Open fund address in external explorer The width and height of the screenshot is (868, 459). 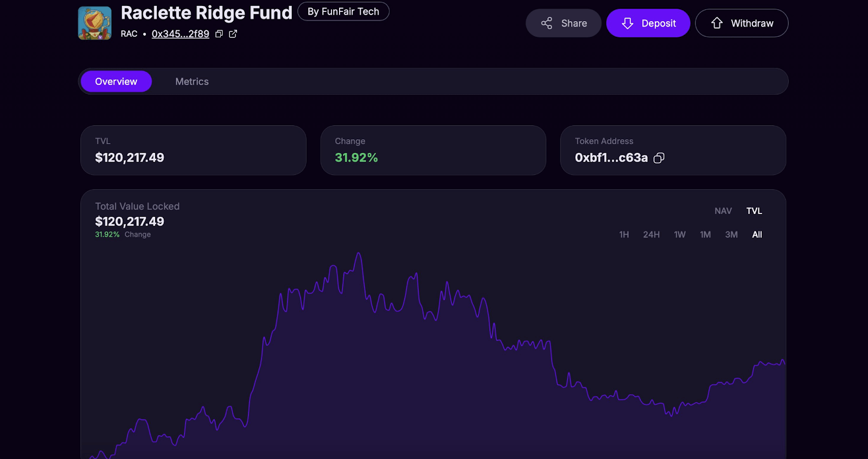pyautogui.click(x=233, y=34)
